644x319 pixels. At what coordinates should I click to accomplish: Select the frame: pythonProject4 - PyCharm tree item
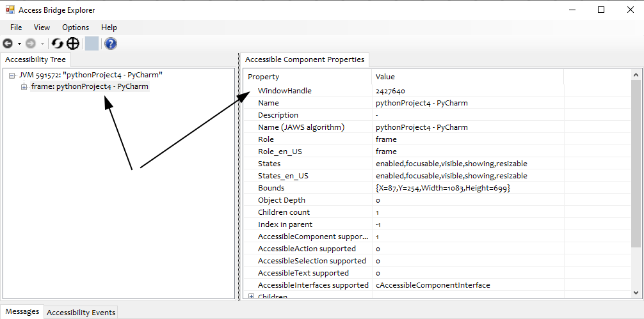[90, 86]
